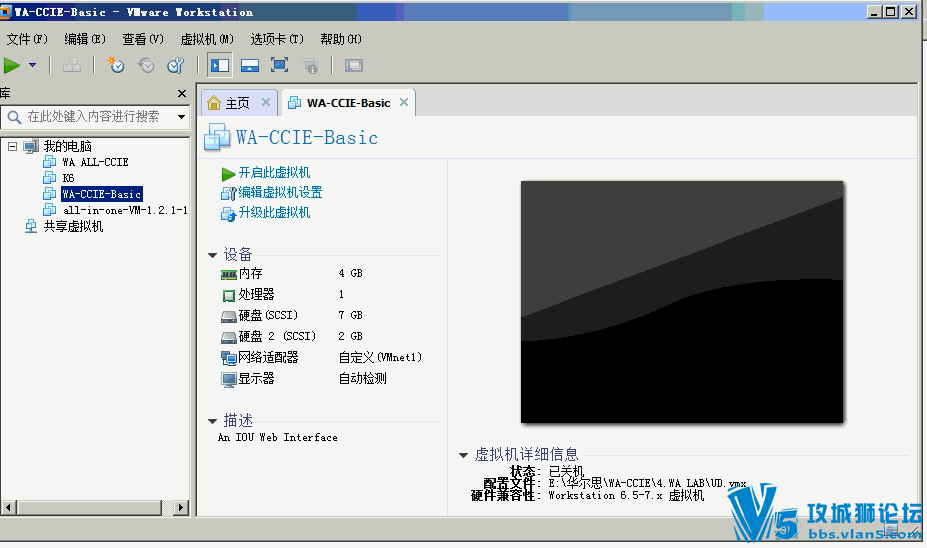Screen dimensions: 927x548
Task: Toggle the thumbnail bar toolbar icon
Action: (249, 65)
